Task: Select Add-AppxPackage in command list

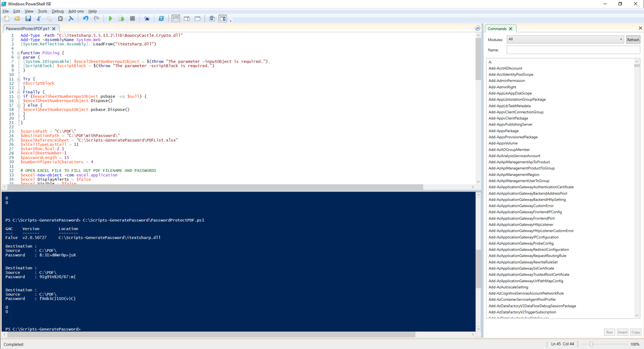Action: 504,131
